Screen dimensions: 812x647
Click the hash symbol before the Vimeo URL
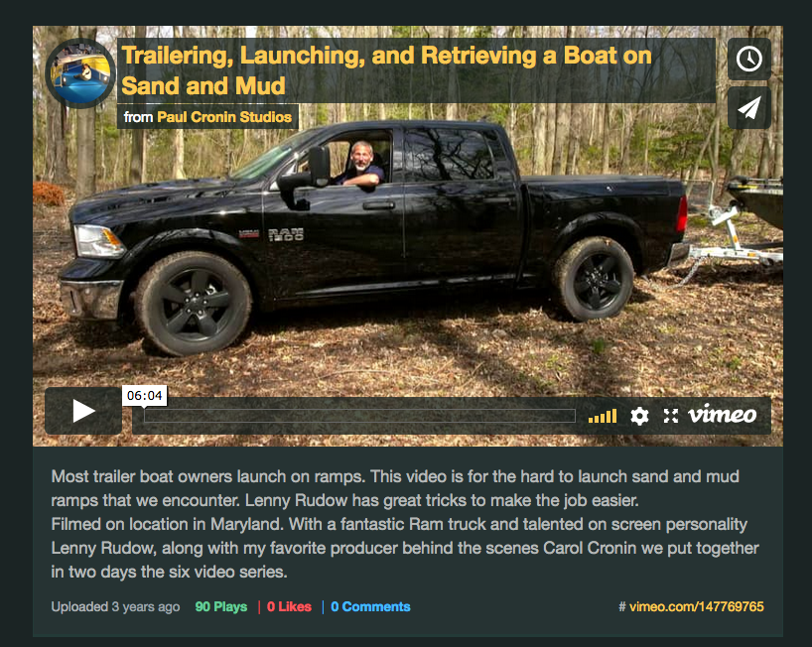tap(622, 606)
